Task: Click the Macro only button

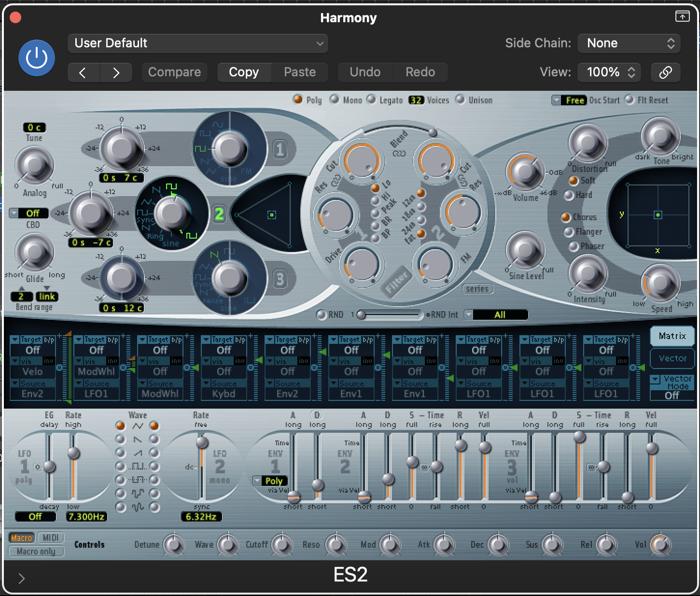Action: coord(36,552)
